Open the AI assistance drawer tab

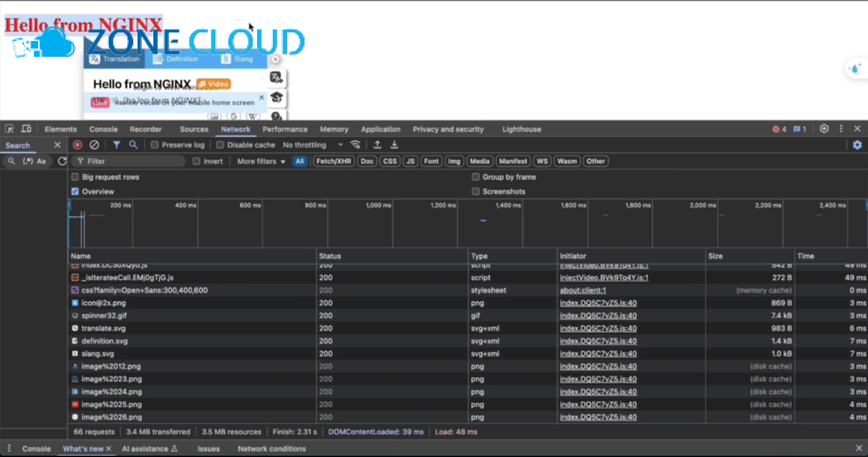[150, 449]
